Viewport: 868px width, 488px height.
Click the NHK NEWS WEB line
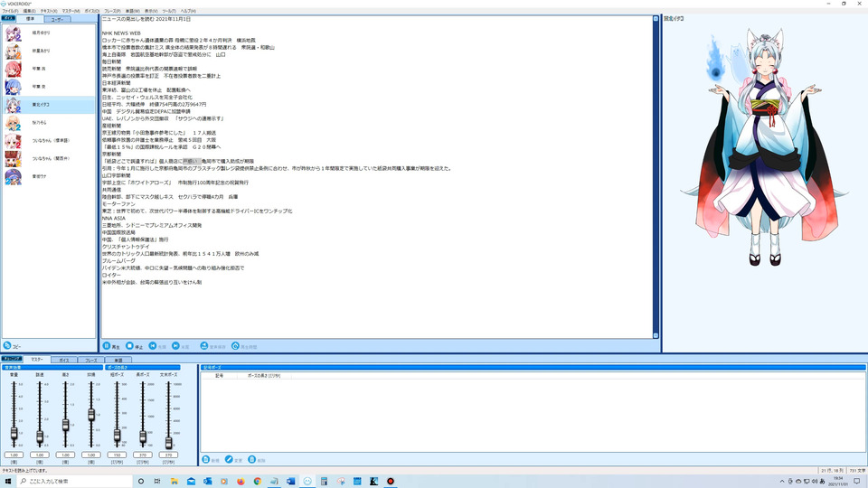point(121,33)
